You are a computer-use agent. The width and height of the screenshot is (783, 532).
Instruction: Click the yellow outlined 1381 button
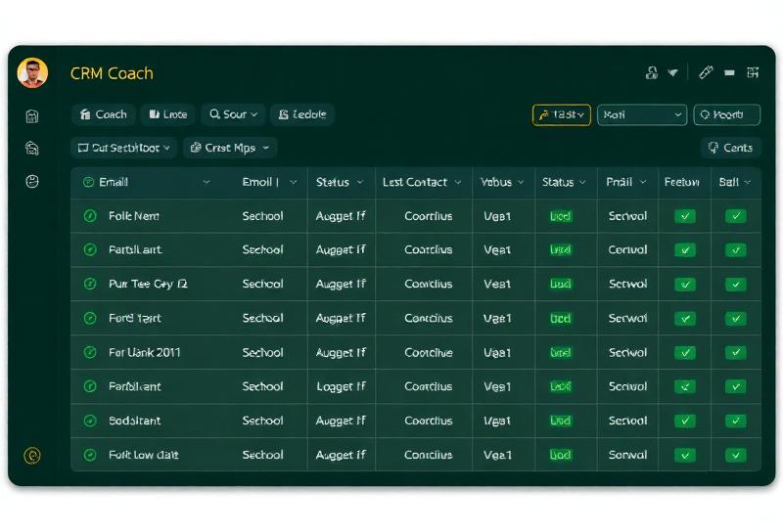pyautogui.click(x=562, y=114)
